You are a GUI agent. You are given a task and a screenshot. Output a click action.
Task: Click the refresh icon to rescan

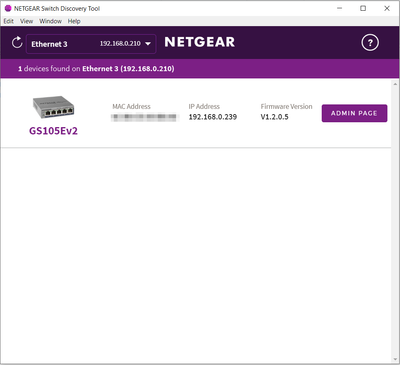point(17,43)
